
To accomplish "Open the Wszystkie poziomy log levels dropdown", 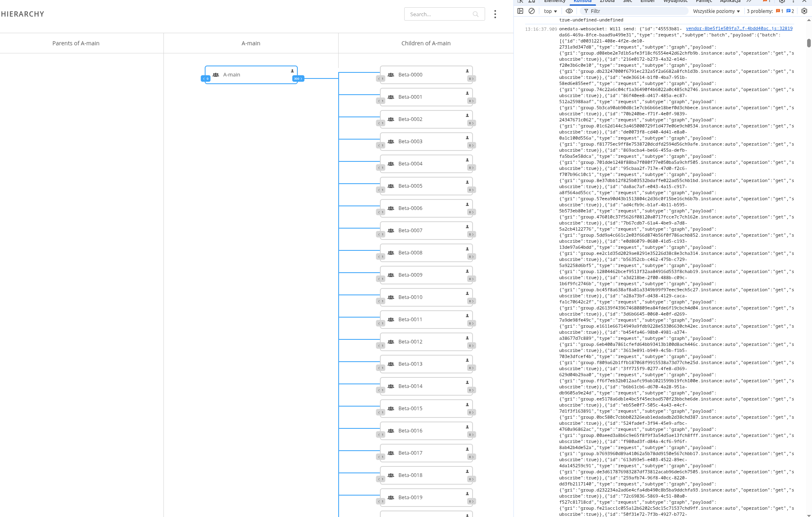I will coord(716,11).
